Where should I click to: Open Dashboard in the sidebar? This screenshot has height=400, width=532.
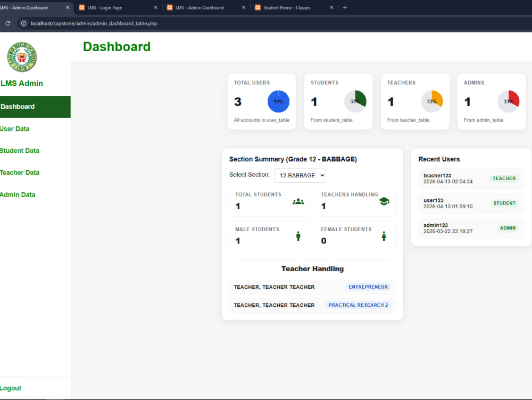click(x=35, y=107)
